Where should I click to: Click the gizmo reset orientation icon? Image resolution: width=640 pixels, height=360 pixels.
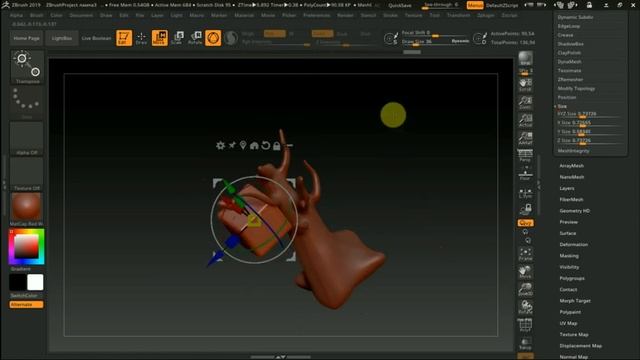pos(265,145)
